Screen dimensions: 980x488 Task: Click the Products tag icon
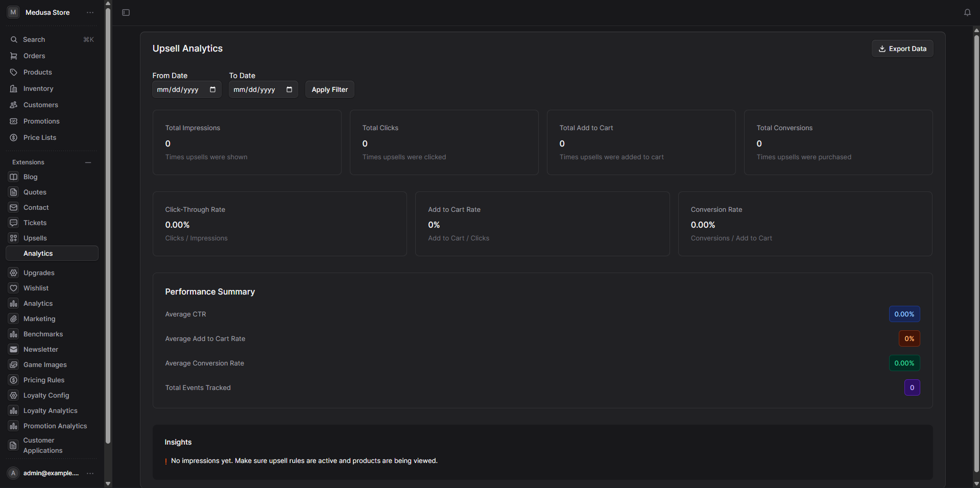(x=14, y=72)
